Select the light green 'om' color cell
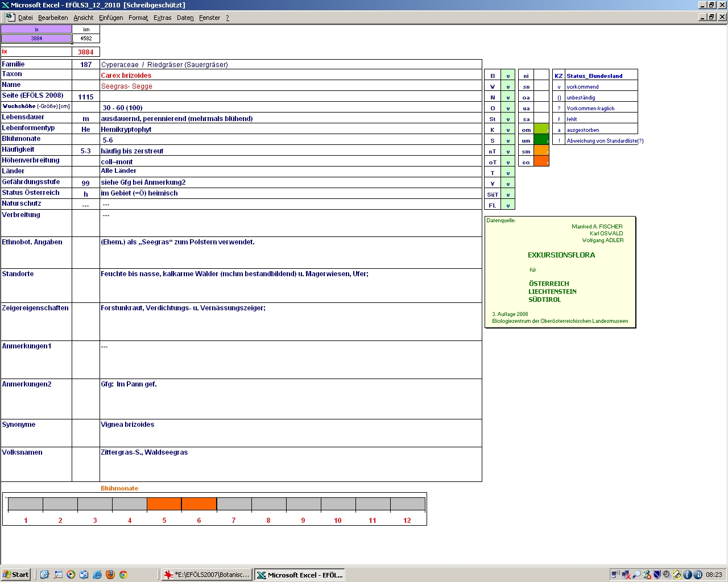 pyautogui.click(x=541, y=130)
